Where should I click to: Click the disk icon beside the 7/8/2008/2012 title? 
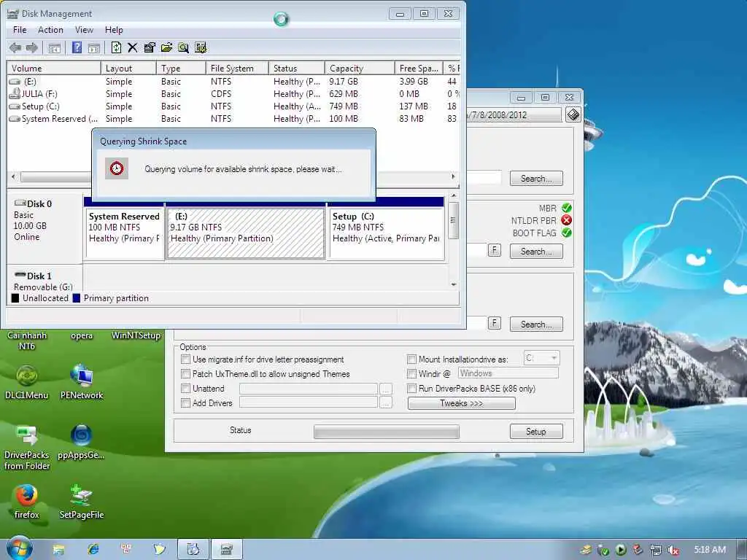coord(573,114)
